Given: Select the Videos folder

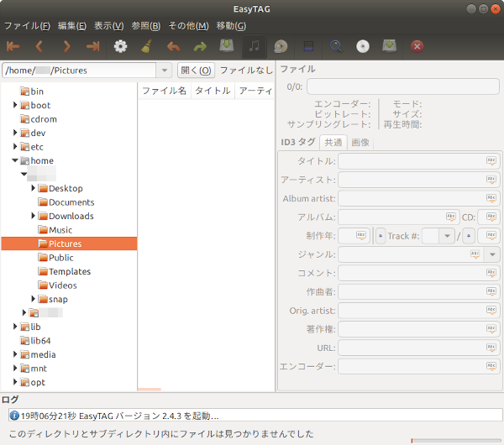Looking at the screenshot, I should pos(63,285).
